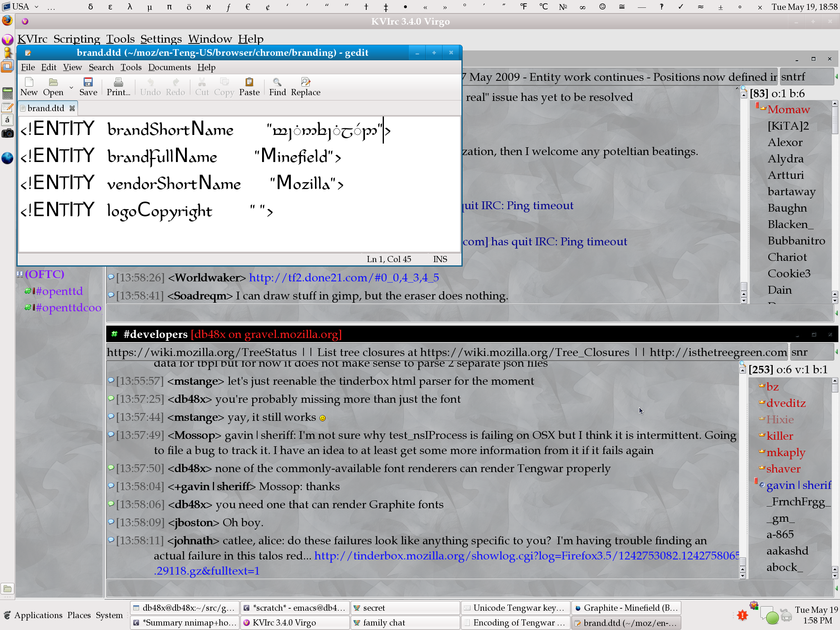The image size is (840, 630).
Task: Select the (OFTC) server node
Action: pos(44,274)
